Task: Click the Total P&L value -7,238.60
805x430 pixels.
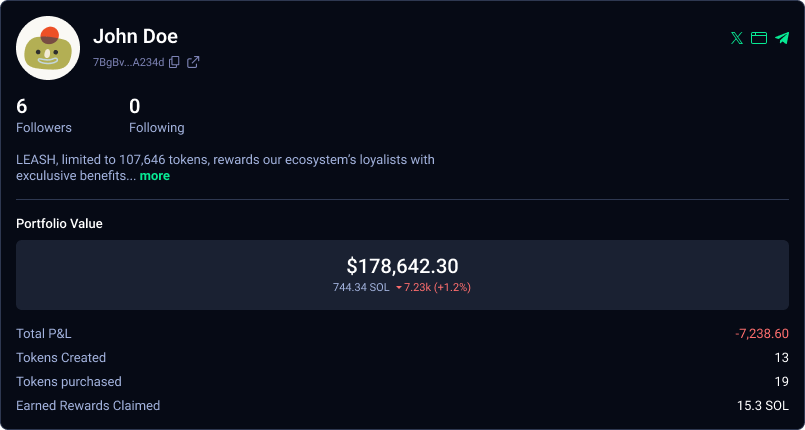Action: pyautogui.click(x=761, y=334)
